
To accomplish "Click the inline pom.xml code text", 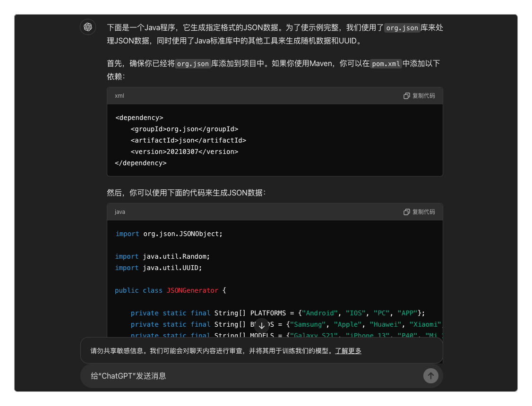I will (386, 64).
